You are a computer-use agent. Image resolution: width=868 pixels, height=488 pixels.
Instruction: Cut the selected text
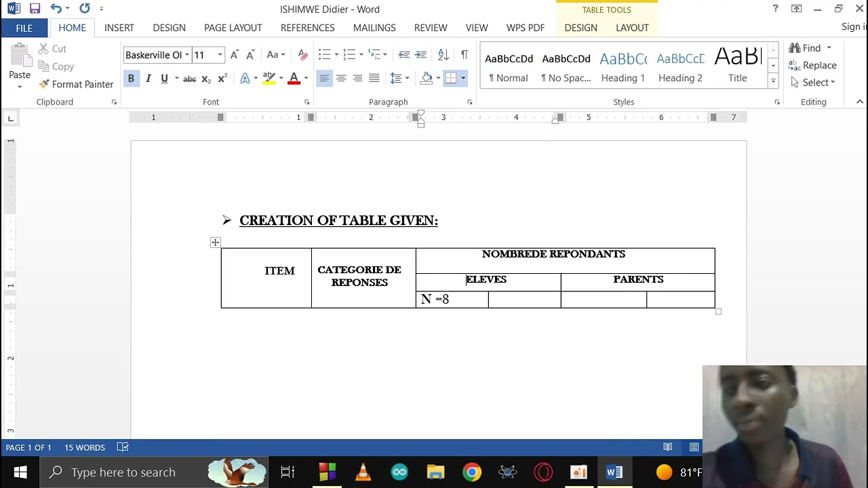pyautogui.click(x=52, y=49)
